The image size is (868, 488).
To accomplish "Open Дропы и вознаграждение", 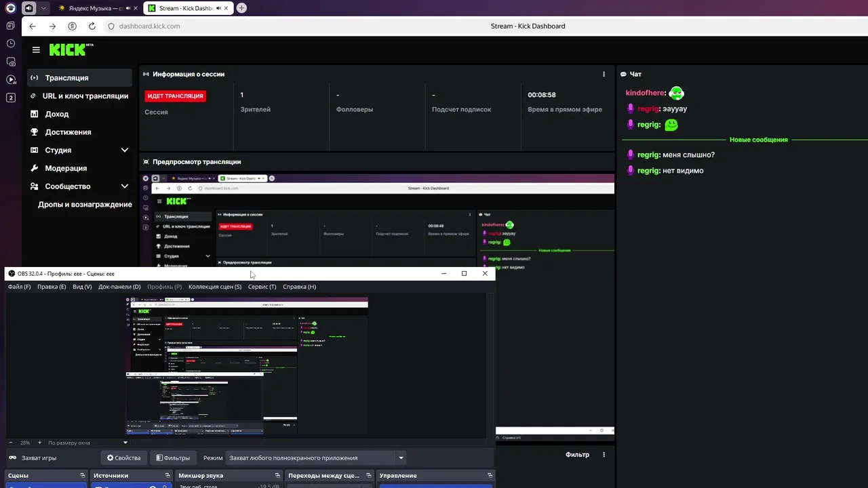I will point(85,205).
